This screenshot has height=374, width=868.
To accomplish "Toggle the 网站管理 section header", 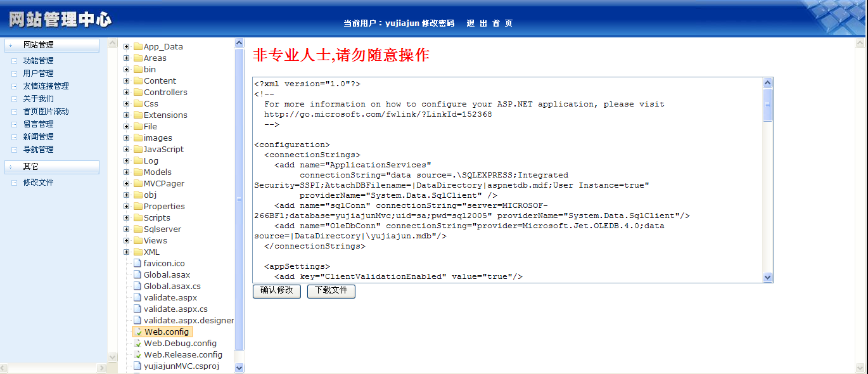I will 52,45.
